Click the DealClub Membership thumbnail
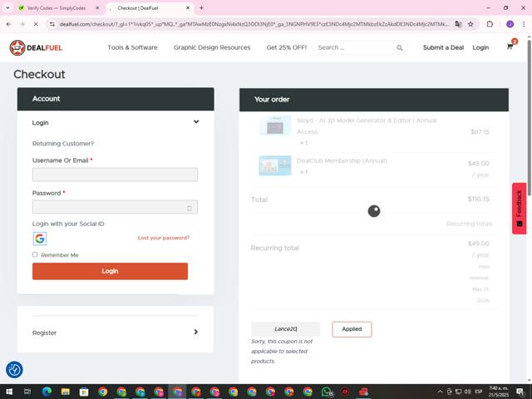Image resolution: width=532 pixels, height=399 pixels. (x=275, y=165)
